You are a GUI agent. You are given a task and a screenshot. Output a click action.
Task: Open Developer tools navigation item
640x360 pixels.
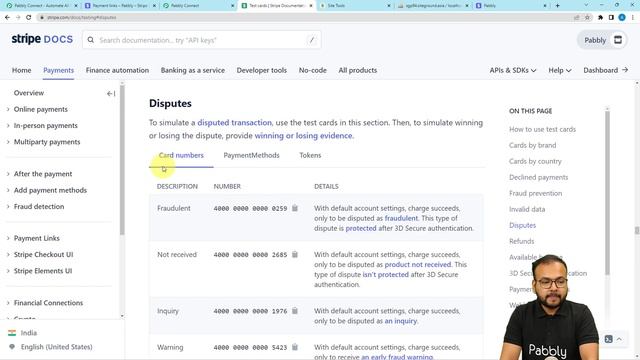pos(262,70)
